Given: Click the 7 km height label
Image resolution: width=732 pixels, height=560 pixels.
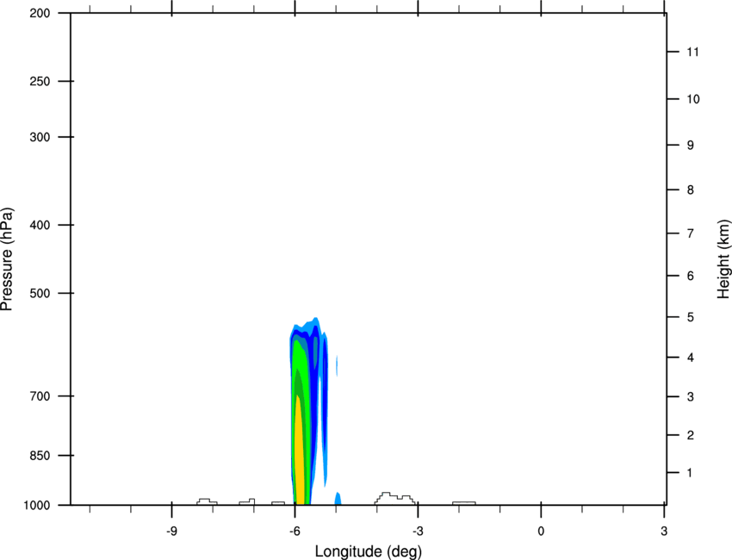Looking at the screenshot, I should [690, 233].
